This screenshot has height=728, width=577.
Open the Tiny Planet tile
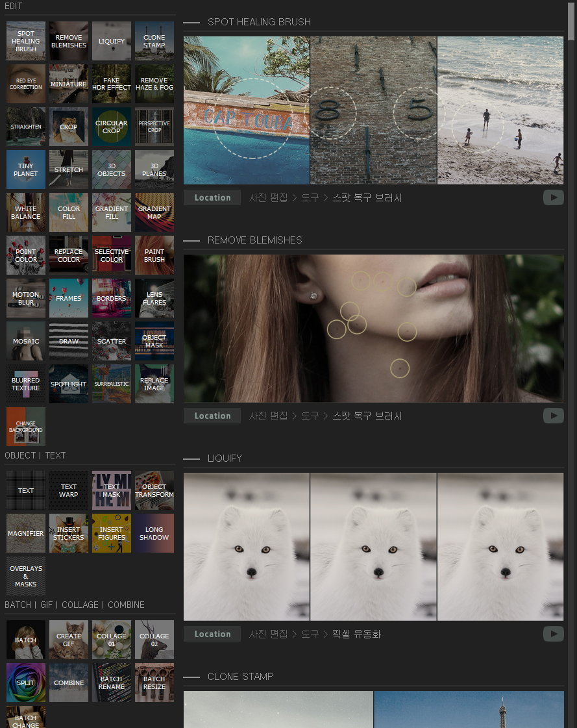[26, 169]
